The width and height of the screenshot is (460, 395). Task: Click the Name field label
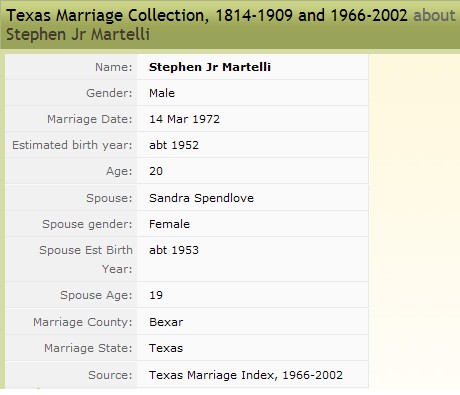tap(114, 67)
